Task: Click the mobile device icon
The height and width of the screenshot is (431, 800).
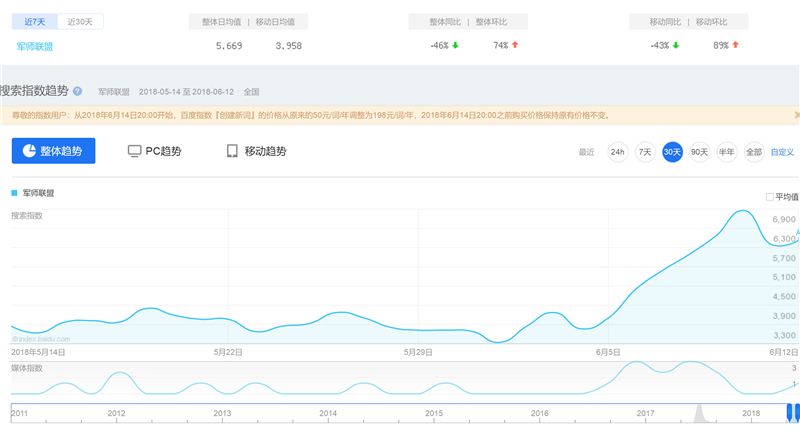Action: pyautogui.click(x=232, y=151)
